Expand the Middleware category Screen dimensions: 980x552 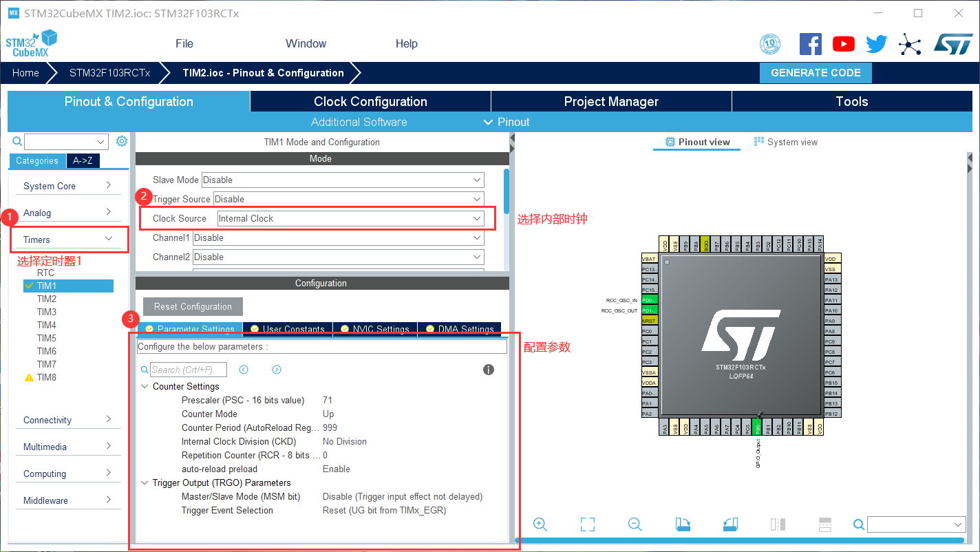68,500
